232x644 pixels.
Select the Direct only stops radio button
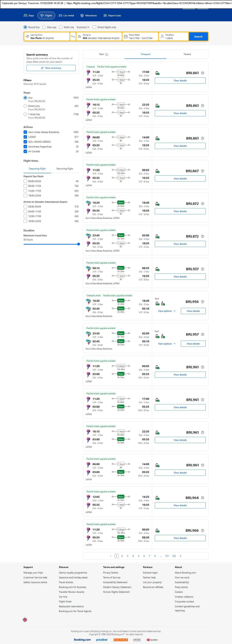pos(25,106)
